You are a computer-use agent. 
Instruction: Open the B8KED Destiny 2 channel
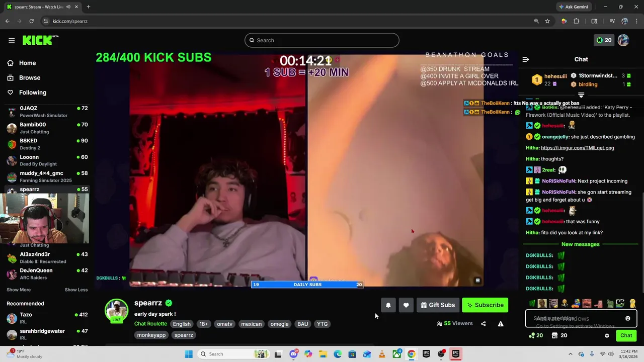(x=47, y=144)
